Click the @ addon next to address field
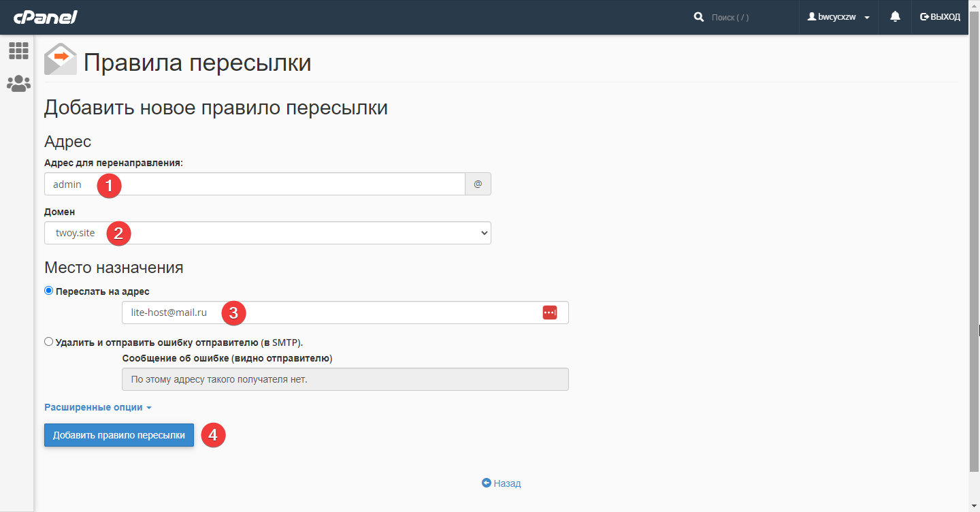The width and height of the screenshot is (980, 512). point(478,184)
